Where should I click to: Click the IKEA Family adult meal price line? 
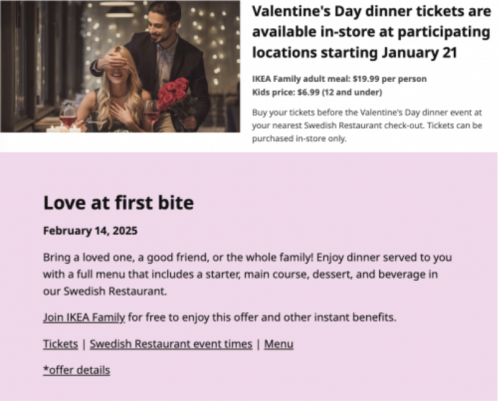click(x=339, y=79)
